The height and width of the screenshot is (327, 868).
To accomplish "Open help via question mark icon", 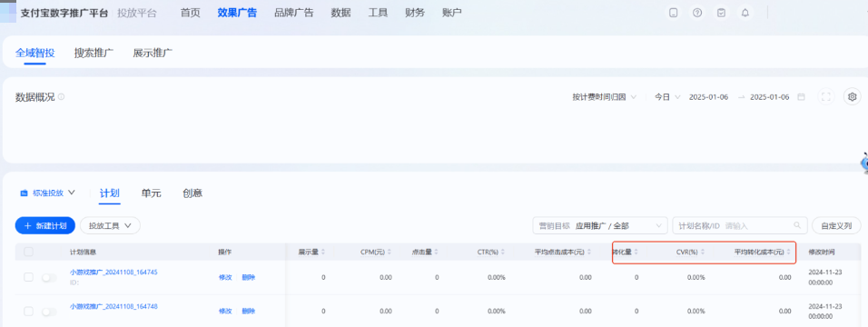I will point(697,13).
